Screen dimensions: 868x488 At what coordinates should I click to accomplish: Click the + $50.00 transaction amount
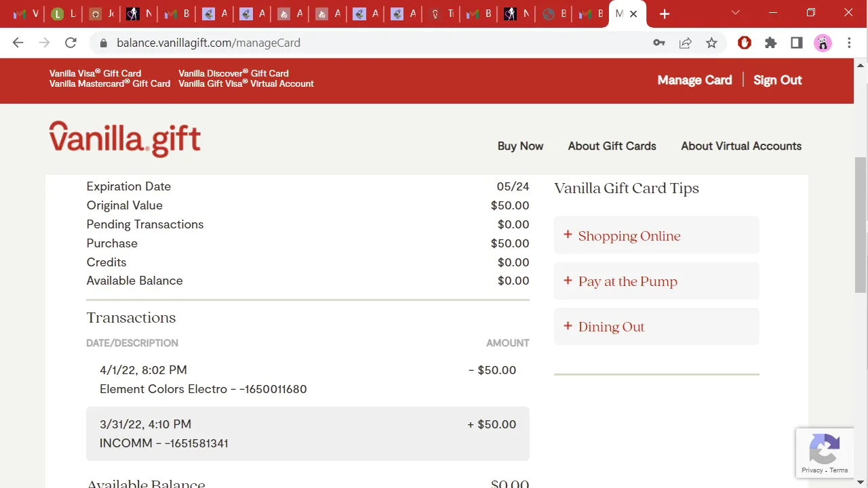[492, 424]
